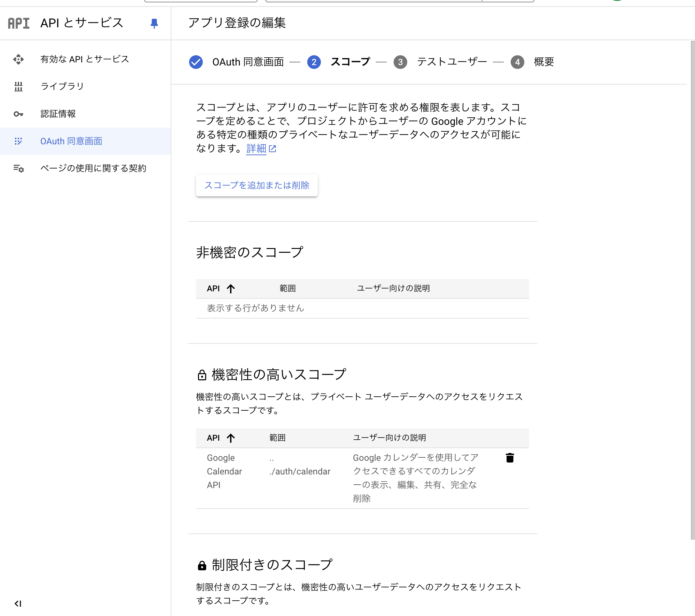Click the 有効な API とサービス icon
Viewport: 695px width, 616px height.
coord(18,59)
